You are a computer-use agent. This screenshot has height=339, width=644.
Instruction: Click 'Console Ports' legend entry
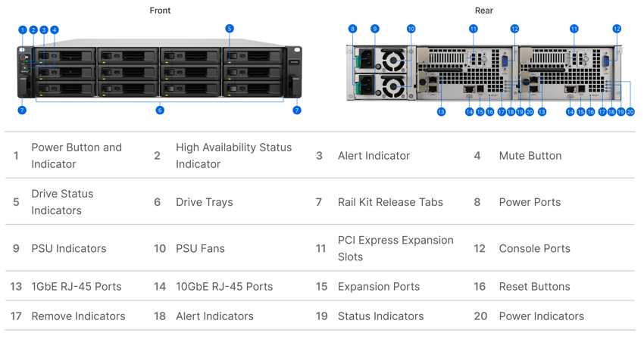click(534, 248)
